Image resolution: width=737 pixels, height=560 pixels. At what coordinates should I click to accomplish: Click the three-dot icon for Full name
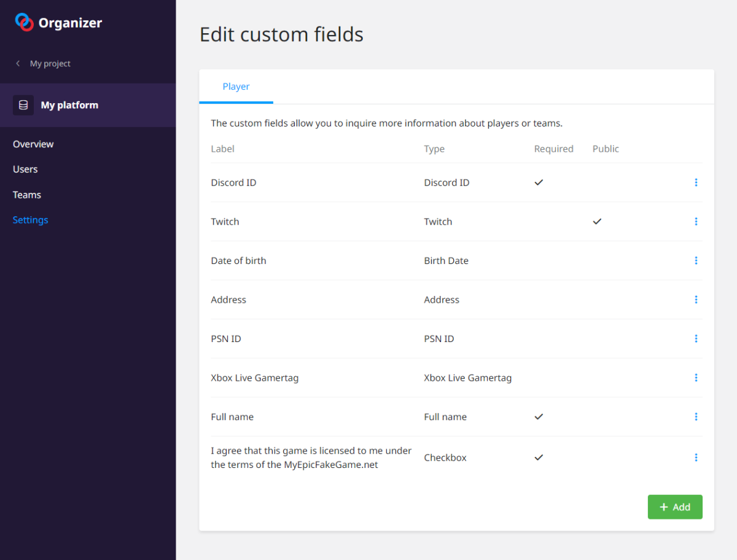click(x=696, y=417)
